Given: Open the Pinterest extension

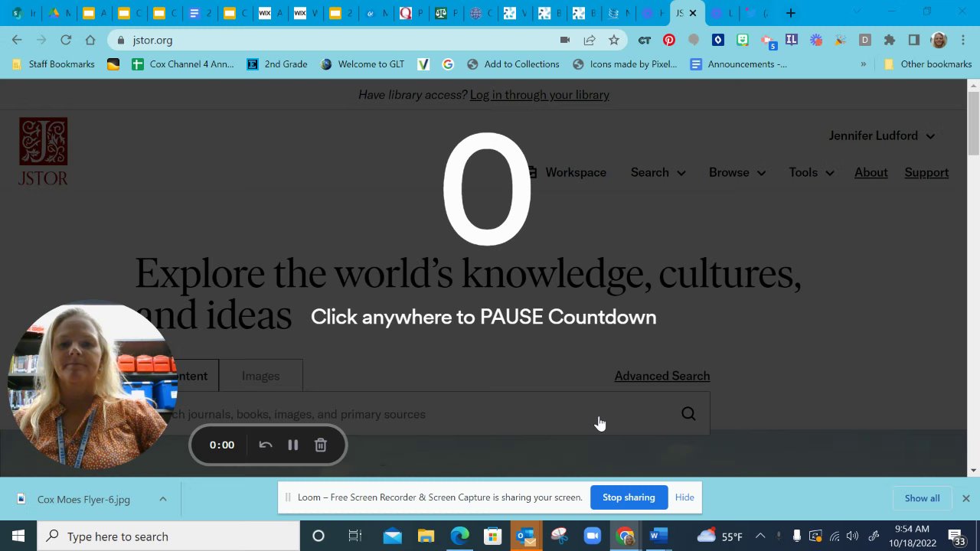Looking at the screenshot, I should click(x=669, y=40).
